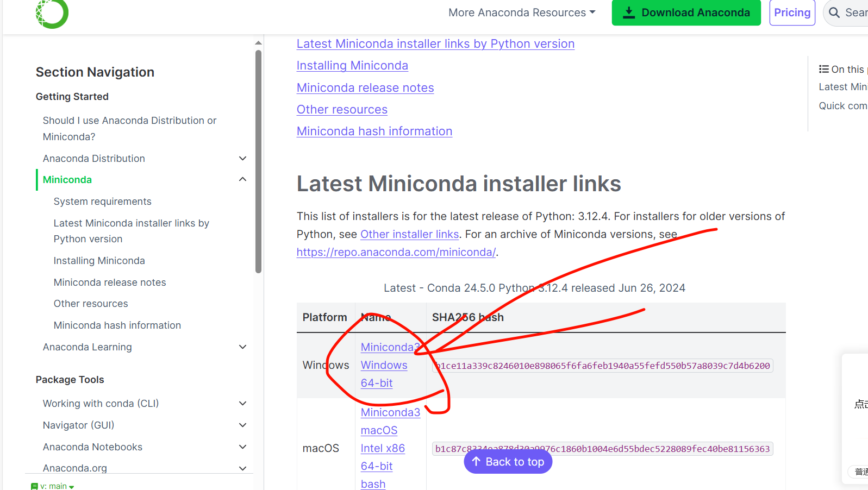Click the sidebar scrollbar thumb
The height and width of the screenshot is (490, 868).
pyautogui.click(x=259, y=161)
